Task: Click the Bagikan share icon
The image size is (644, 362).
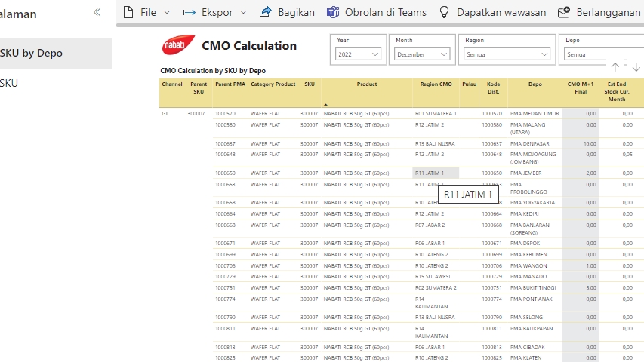Action: point(265,12)
